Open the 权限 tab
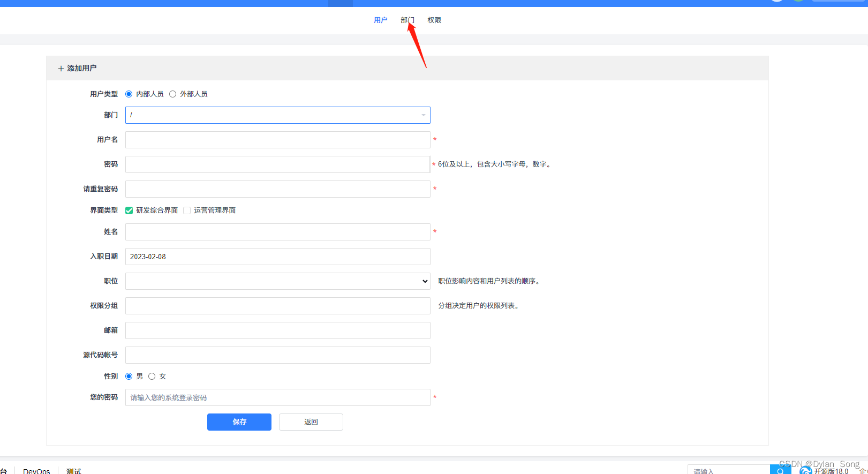This screenshot has height=474, width=868. click(434, 20)
